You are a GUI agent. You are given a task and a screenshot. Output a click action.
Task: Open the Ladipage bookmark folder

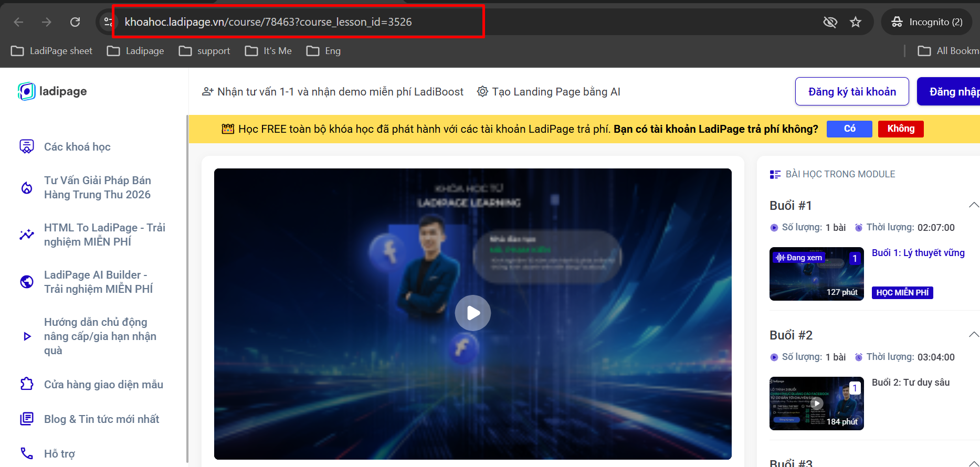pyautogui.click(x=135, y=51)
